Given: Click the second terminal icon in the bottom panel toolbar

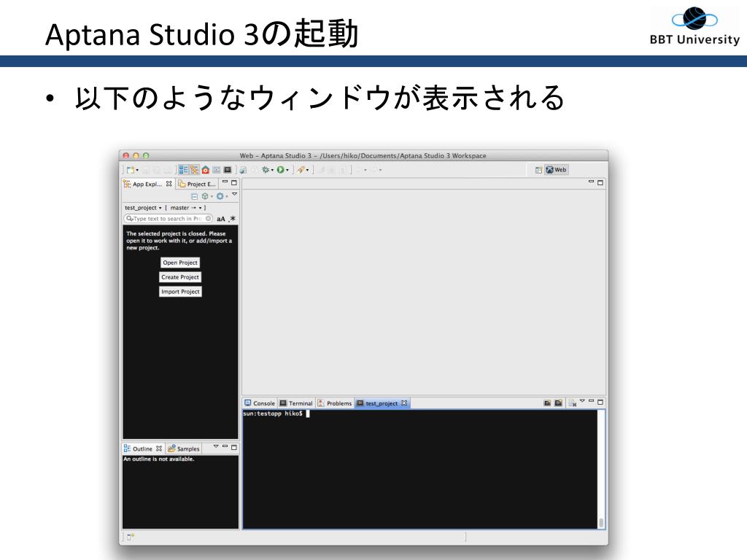Looking at the screenshot, I should click(x=558, y=402).
